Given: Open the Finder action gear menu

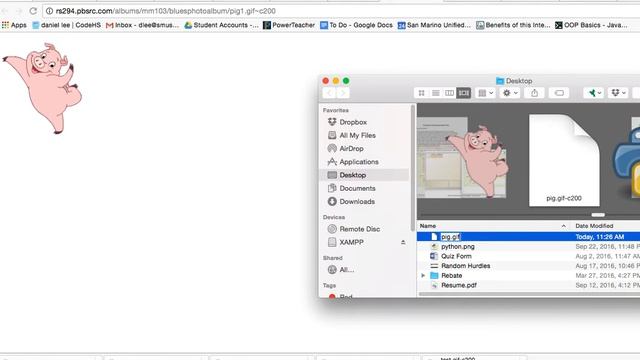Looking at the screenshot, I should [510, 93].
